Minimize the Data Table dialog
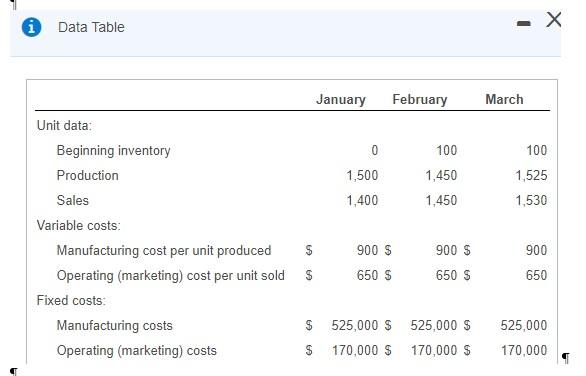This screenshot has height=376, width=586. click(x=524, y=24)
